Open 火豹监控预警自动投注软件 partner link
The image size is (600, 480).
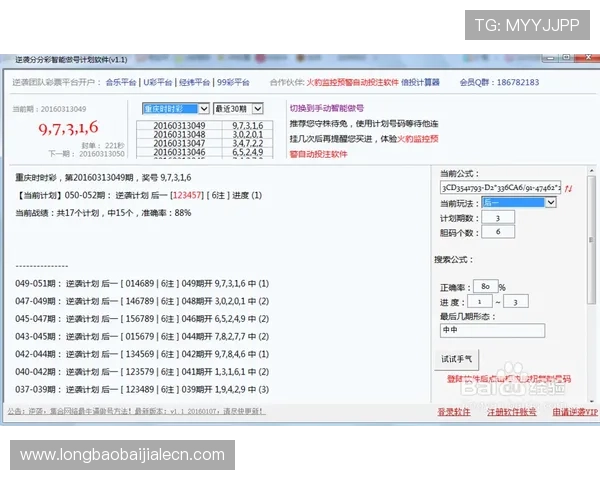[x=352, y=82]
